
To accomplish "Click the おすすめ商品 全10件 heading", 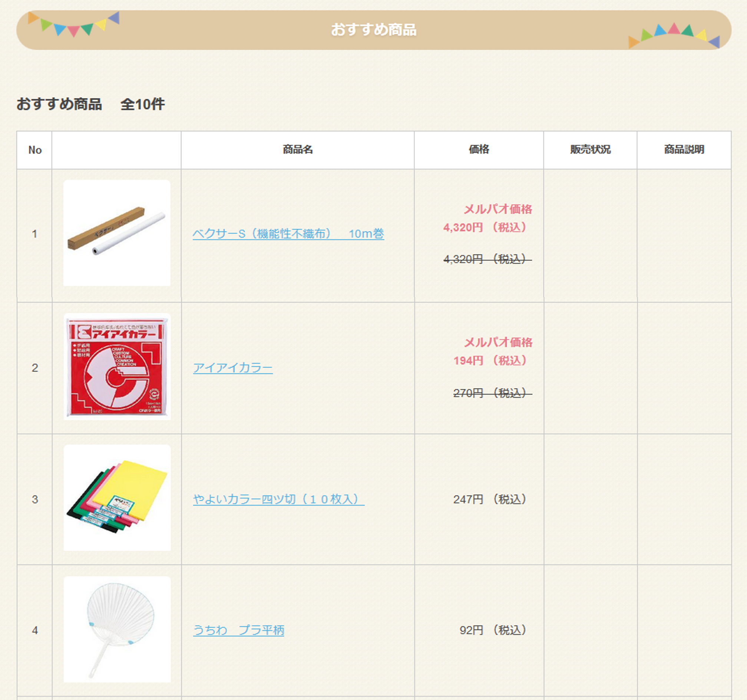I will (90, 104).
